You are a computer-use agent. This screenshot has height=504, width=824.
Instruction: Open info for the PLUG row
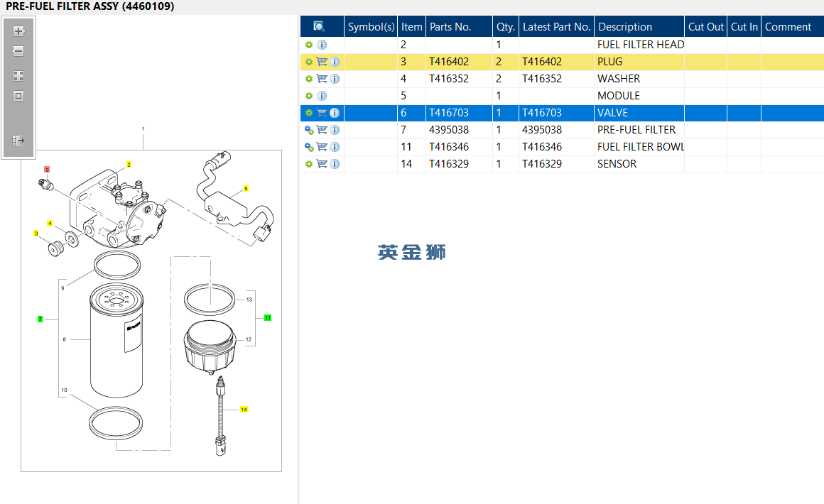tap(335, 62)
